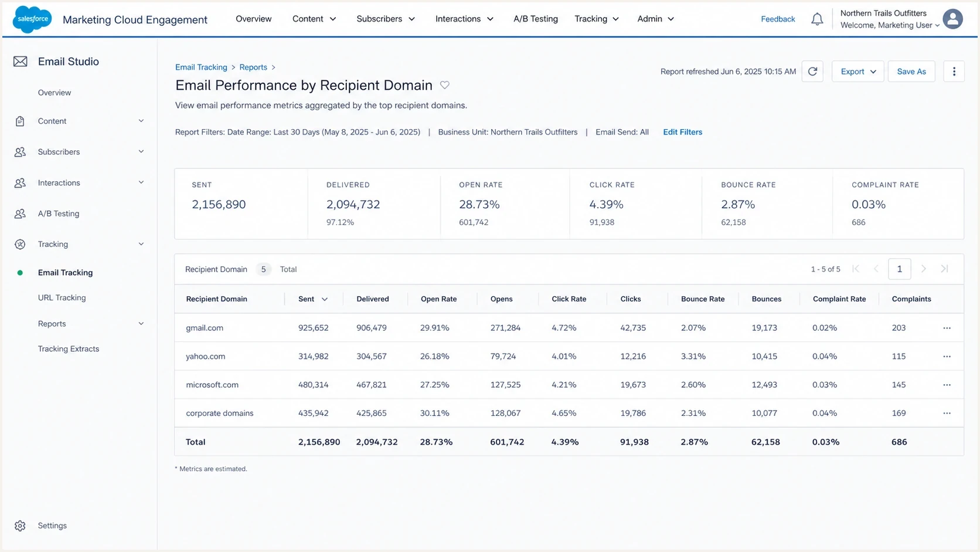Click the Save As button
Image resolution: width=980 pixels, height=552 pixels.
point(911,72)
